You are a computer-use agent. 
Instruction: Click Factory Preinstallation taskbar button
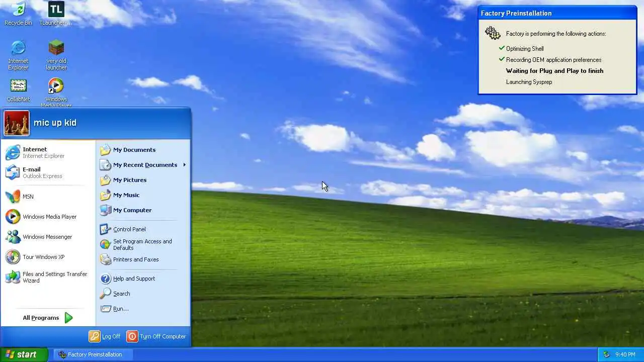point(93,354)
